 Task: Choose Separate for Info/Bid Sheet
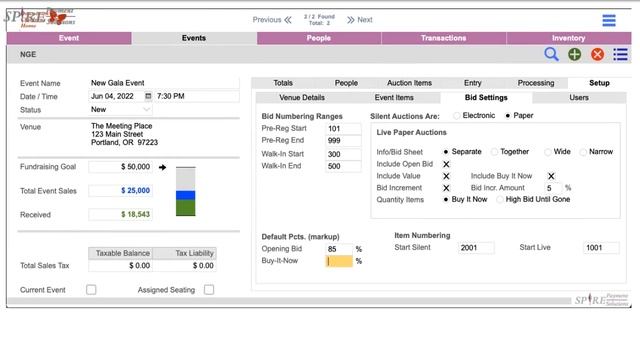click(446, 152)
